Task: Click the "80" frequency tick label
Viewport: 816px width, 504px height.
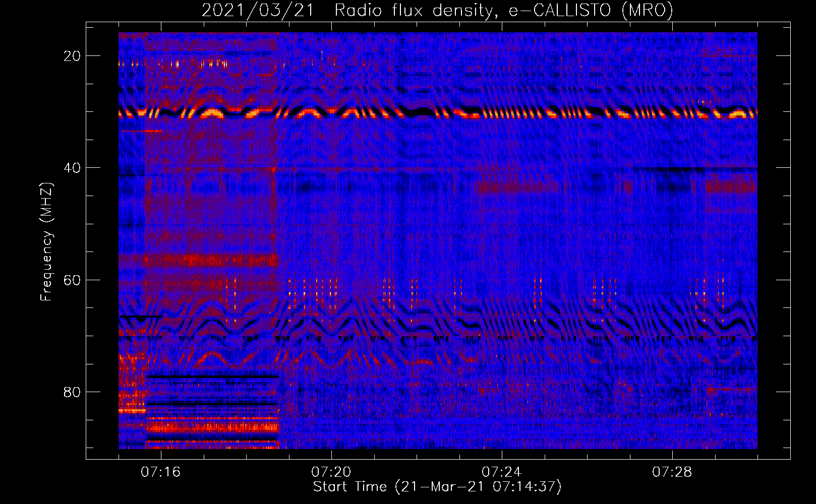Action: point(73,392)
